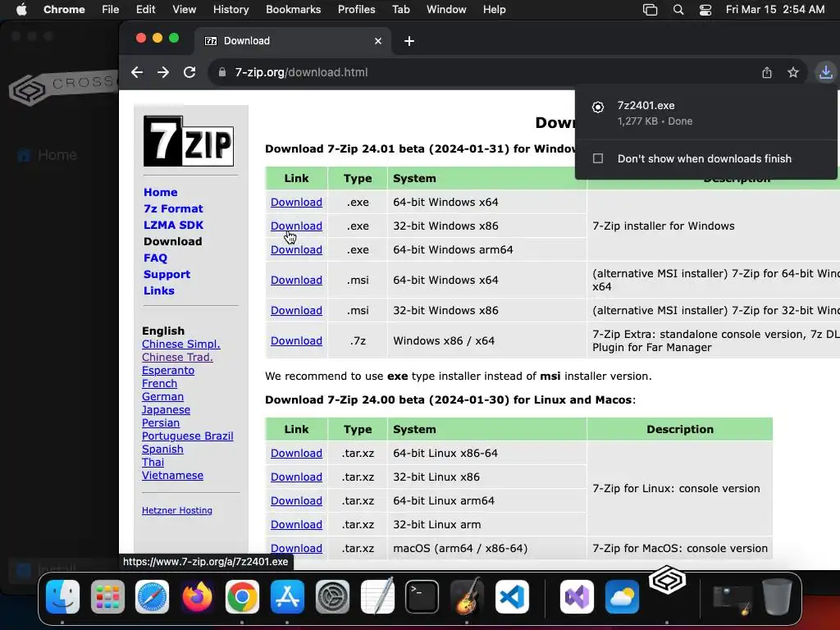Open a new tab with plus button

(409, 41)
